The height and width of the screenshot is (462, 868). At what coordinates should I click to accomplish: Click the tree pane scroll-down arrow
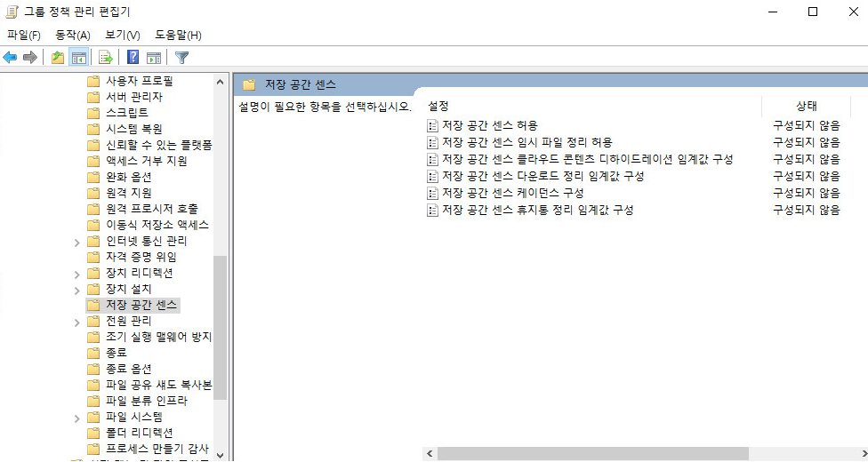pos(221,455)
